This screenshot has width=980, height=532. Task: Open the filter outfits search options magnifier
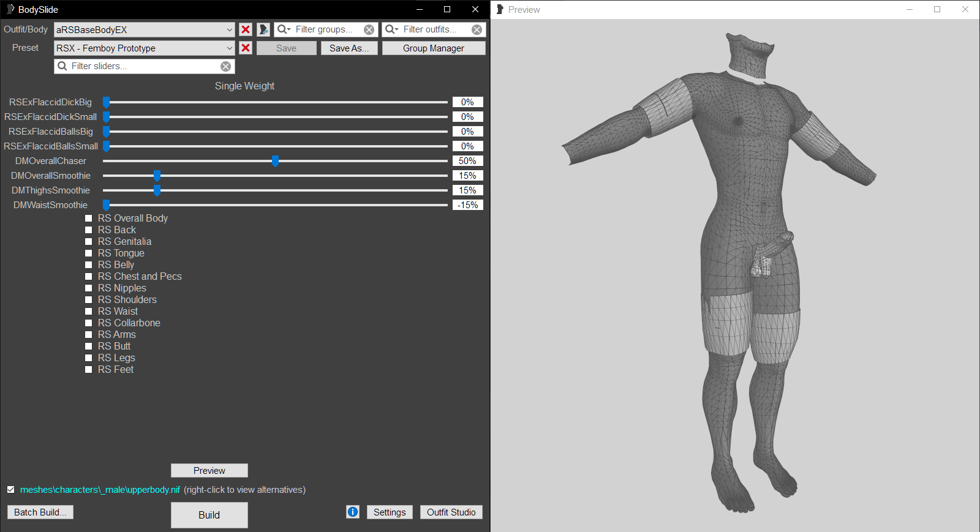point(391,29)
